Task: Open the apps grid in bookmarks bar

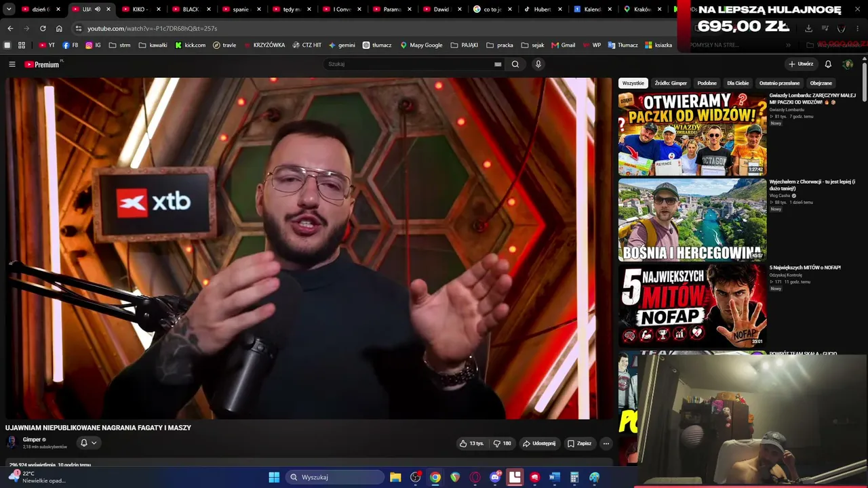Action: pyautogui.click(x=22, y=45)
